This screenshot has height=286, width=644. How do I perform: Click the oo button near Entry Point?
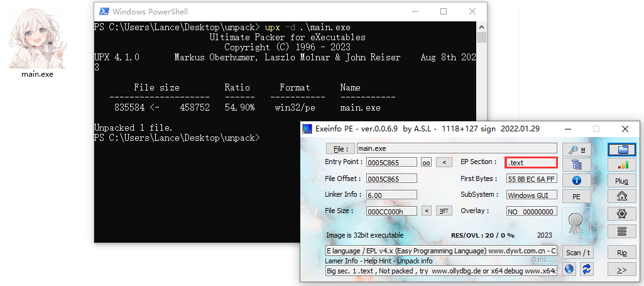click(427, 162)
